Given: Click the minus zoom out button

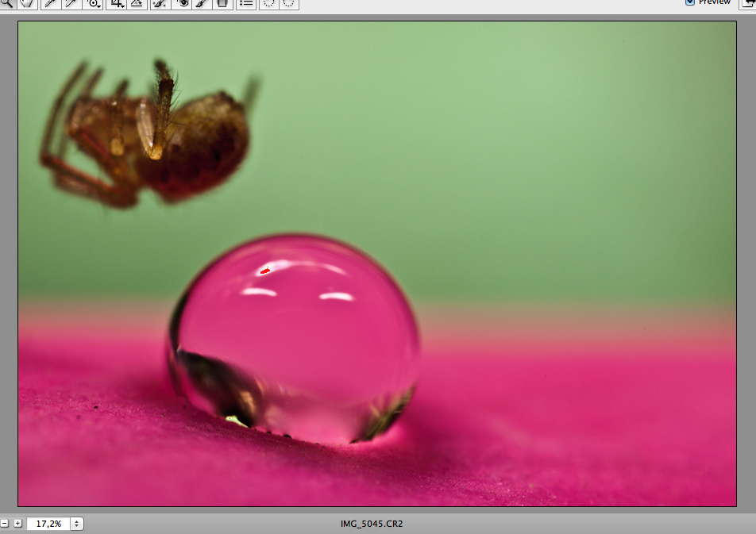Looking at the screenshot, I should (x=5, y=524).
